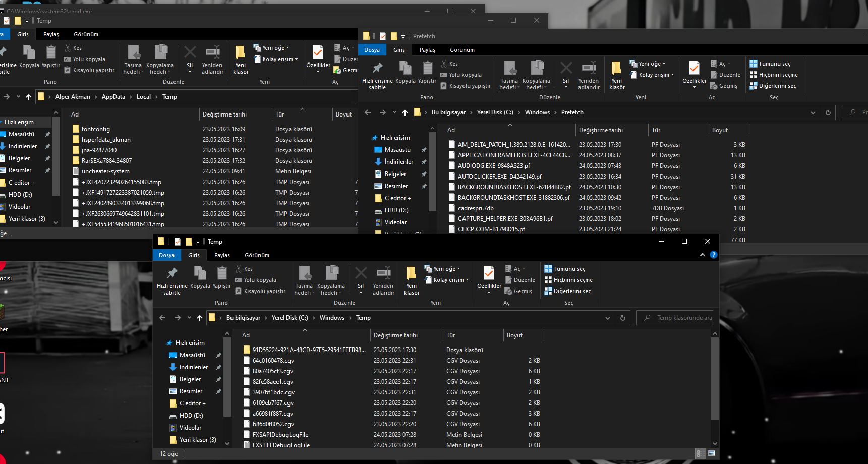Screen dimensions: 868x464
Task: Click Yeni klasör in AppData Temp window
Action: [241, 60]
